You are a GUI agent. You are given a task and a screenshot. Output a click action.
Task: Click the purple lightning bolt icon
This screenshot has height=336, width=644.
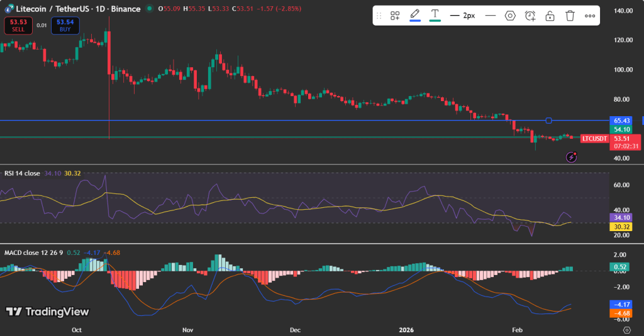(571, 157)
